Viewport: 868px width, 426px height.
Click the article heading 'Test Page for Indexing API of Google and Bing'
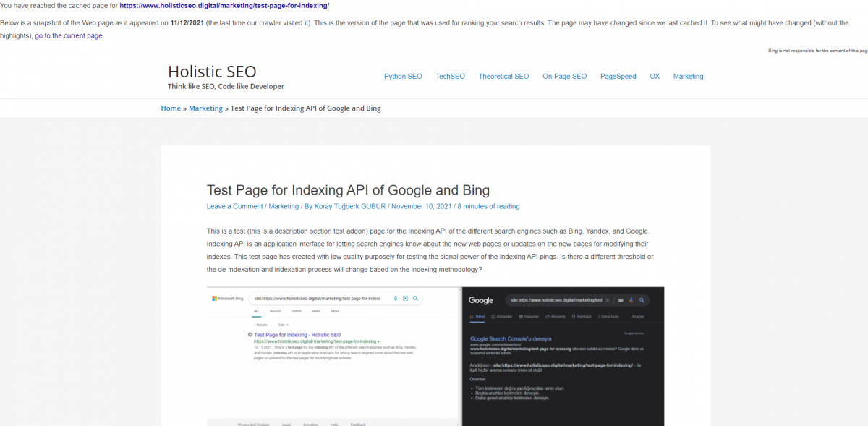tap(348, 190)
